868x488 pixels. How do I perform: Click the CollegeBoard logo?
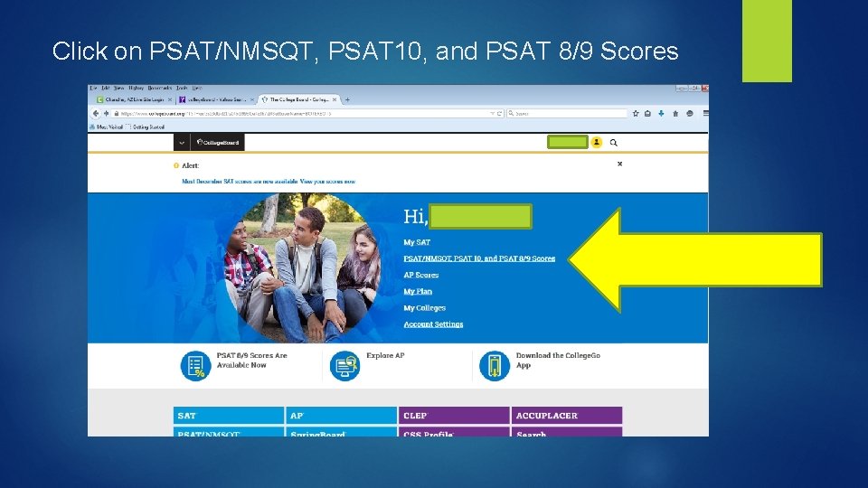click(x=218, y=142)
